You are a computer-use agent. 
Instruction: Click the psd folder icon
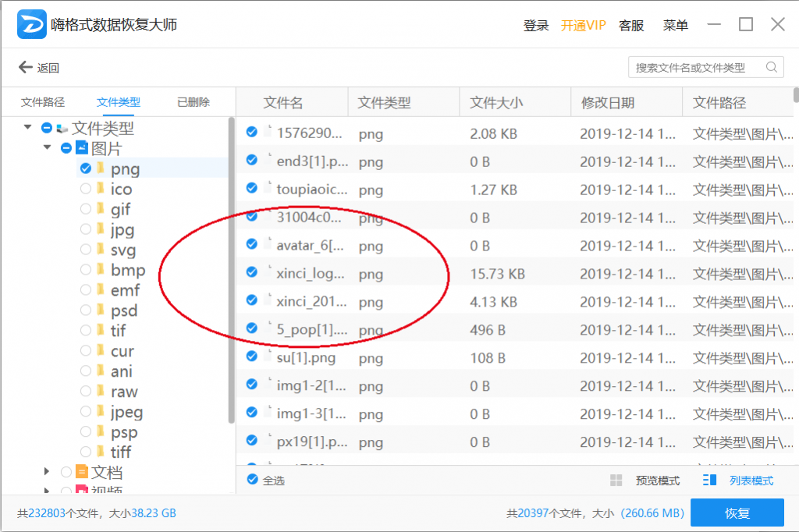tap(101, 310)
